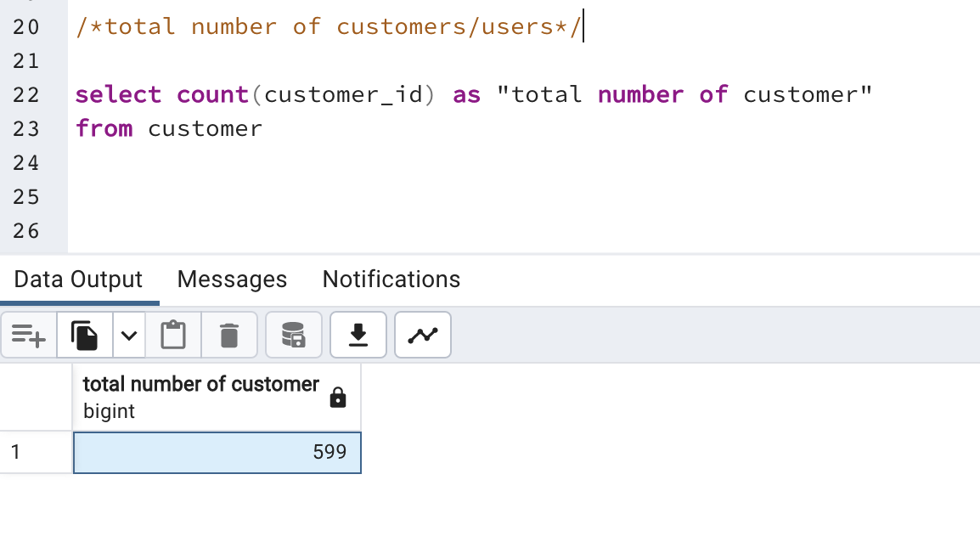Show the Notifications tab

tap(391, 279)
